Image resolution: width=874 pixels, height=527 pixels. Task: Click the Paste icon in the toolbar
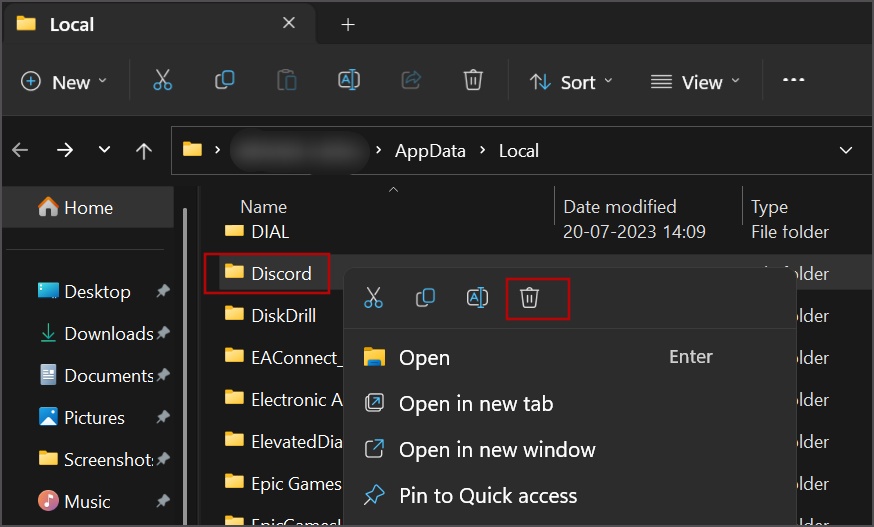[287, 80]
